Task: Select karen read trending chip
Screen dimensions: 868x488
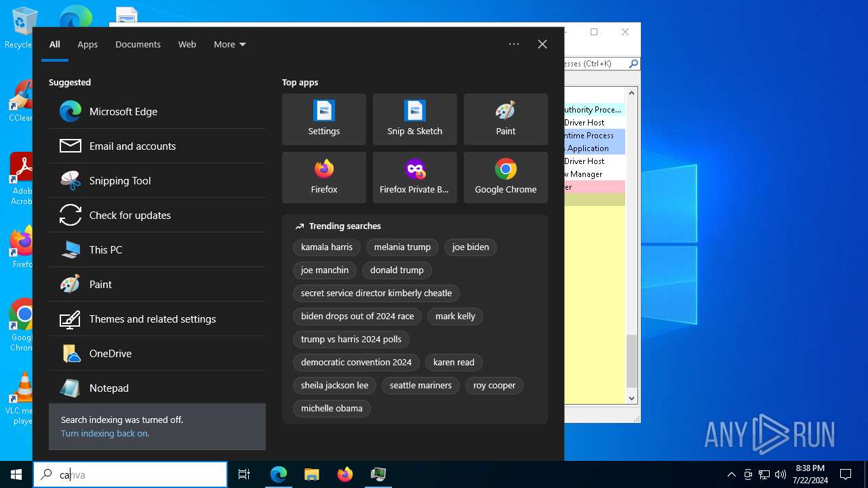Action: click(454, 363)
